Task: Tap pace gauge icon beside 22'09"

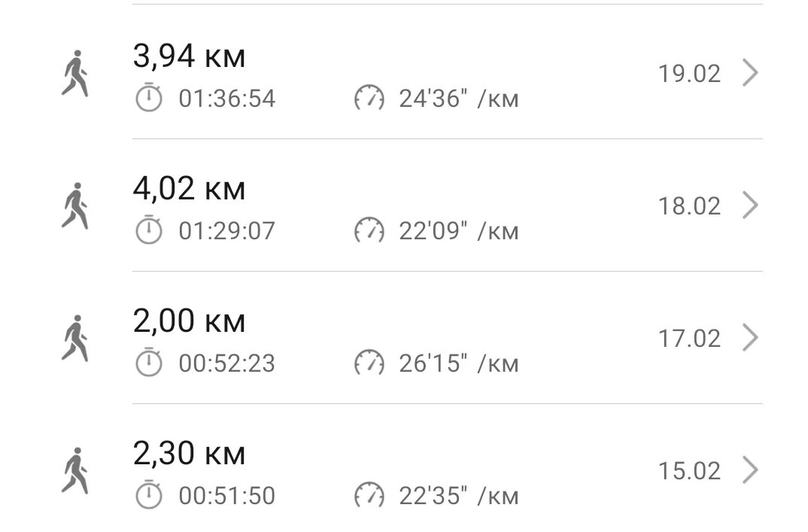Action: tap(369, 231)
